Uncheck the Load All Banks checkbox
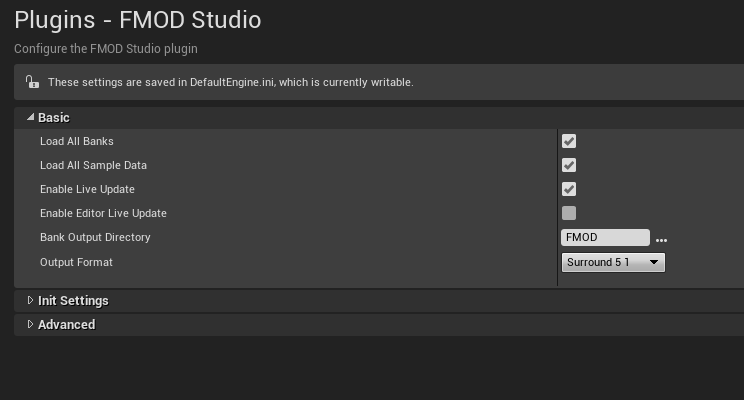The height and width of the screenshot is (400, 744). point(569,141)
